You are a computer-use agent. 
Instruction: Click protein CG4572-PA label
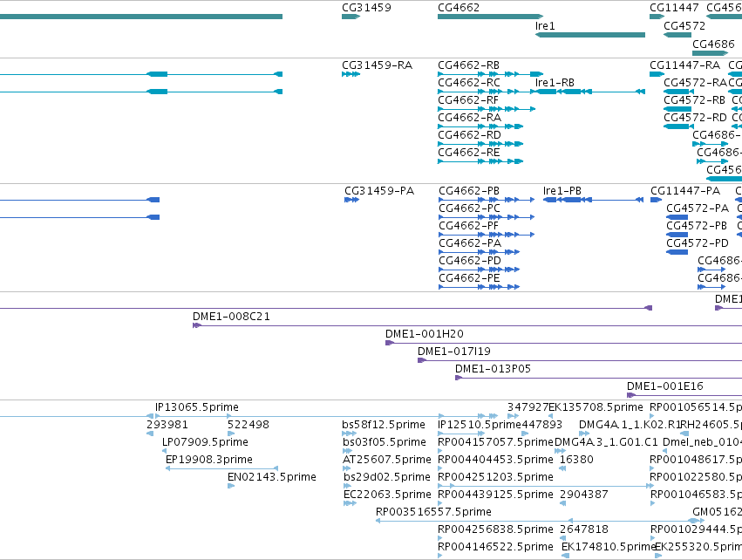(x=698, y=208)
